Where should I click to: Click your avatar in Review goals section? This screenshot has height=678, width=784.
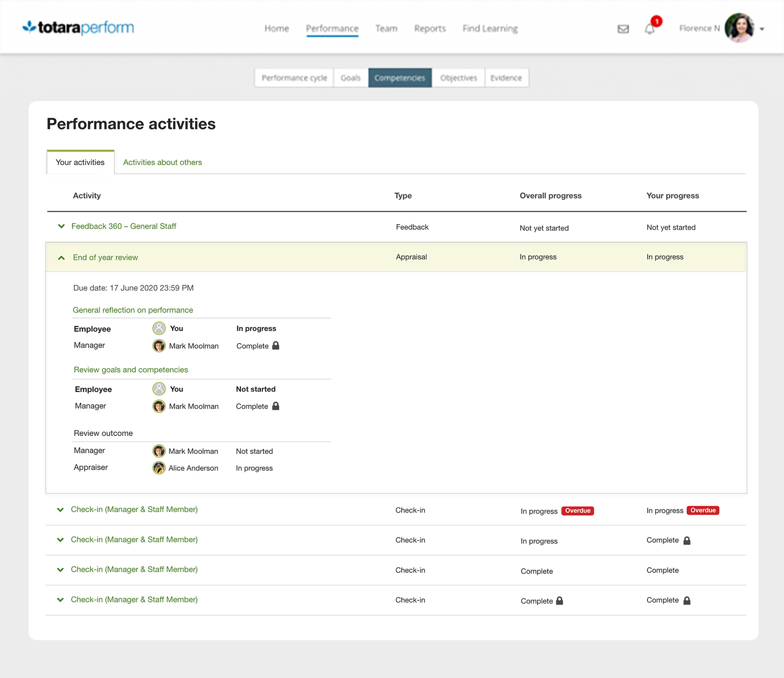pyautogui.click(x=159, y=389)
